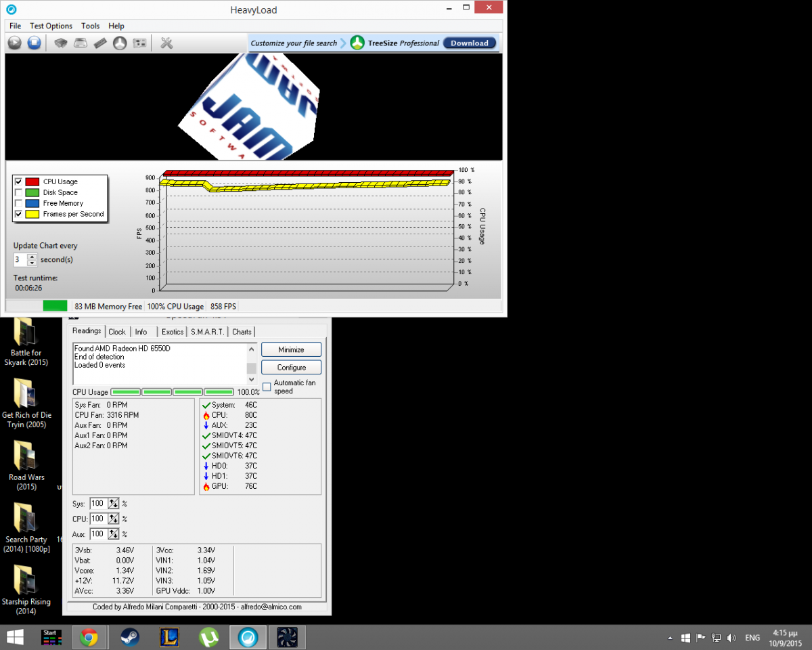Click the TreeSize Professional logo in banner
Viewport: 812px width, 650px height.
(x=357, y=43)
